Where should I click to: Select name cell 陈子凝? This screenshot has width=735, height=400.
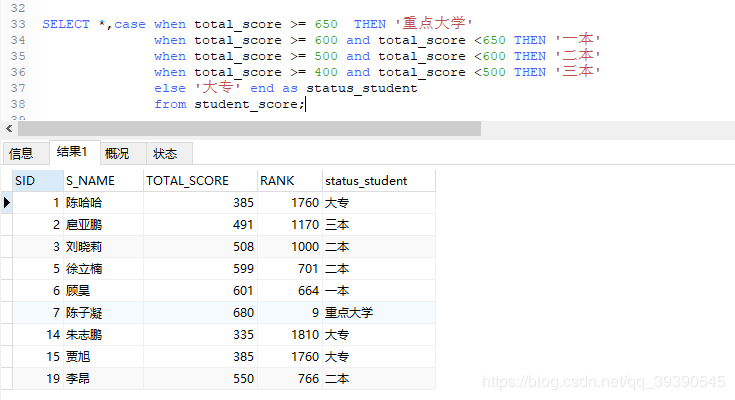point(103,313)
